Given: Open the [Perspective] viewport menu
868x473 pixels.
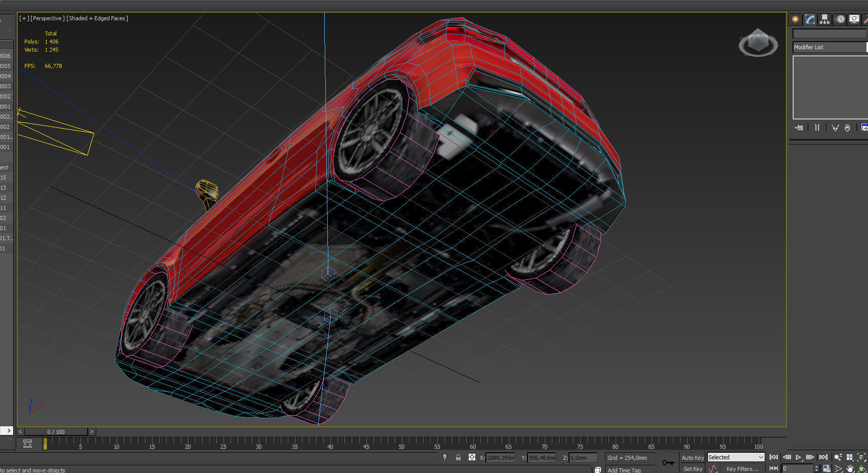Looking at the screenshot, I should coord(48,18).
